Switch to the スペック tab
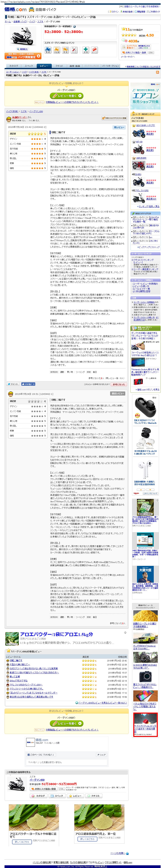This screenshot has width=165, height=868. (x=29, y=66)
